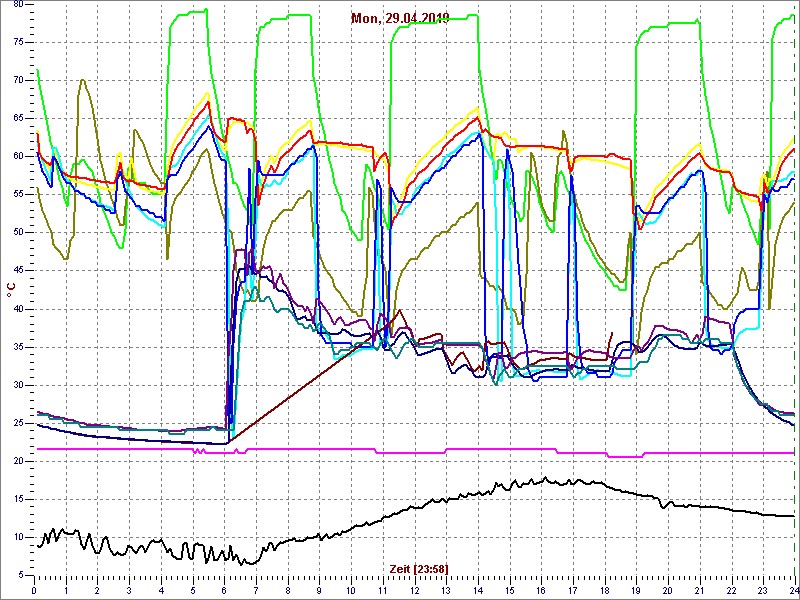
Task: Click the Zeit [23:58] time label
Action: [x=418, y=569]
